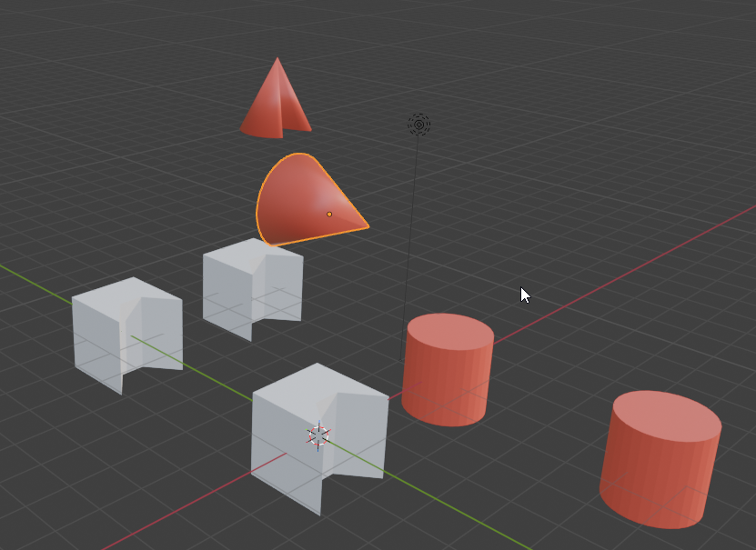Click the 3D cursor gizmo
Viewport: 756px width, 550px height.
pos(318,435)
